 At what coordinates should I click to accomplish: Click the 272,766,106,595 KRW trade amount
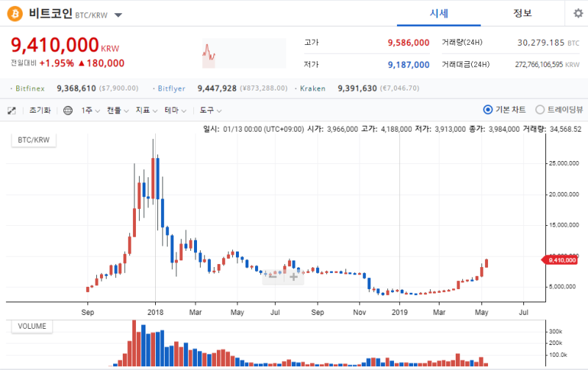coord(547,65)
